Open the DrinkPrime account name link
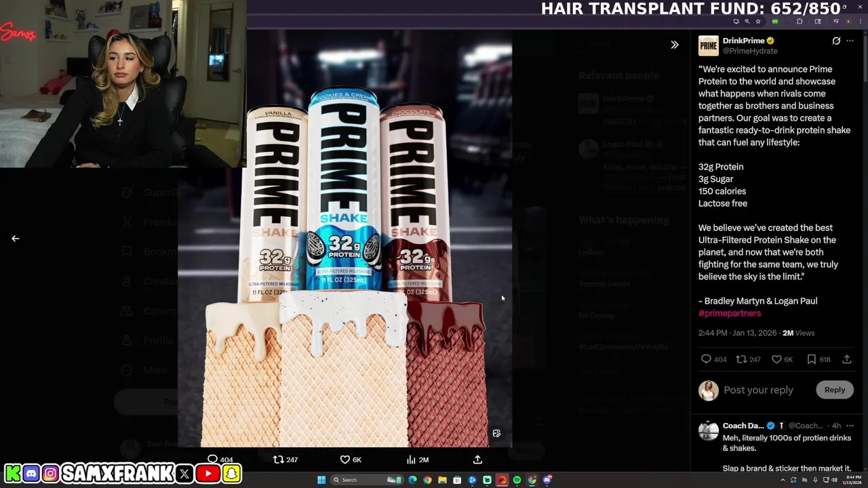The width and height of the screenshot is (868, 488). click(743, 41)
